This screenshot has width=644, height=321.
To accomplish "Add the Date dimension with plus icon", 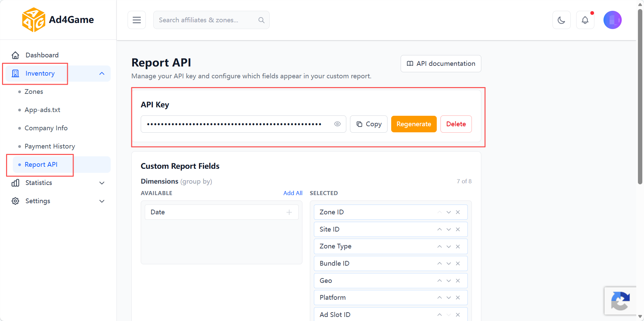I will [289, 212].
